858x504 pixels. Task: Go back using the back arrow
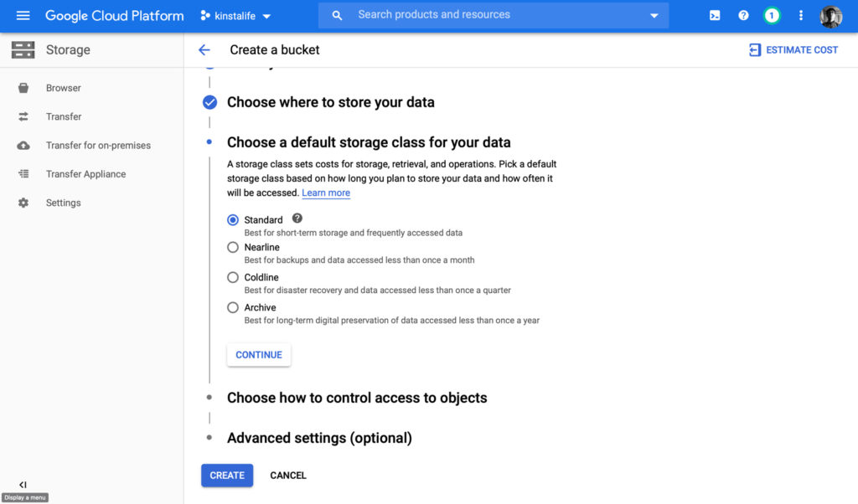point(204,49)
